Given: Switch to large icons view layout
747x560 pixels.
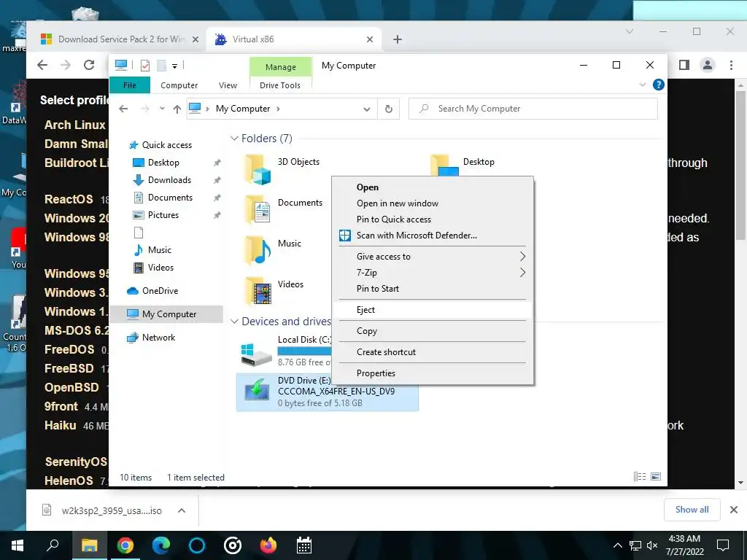Looking at the screenshot, I should point(656,477).
